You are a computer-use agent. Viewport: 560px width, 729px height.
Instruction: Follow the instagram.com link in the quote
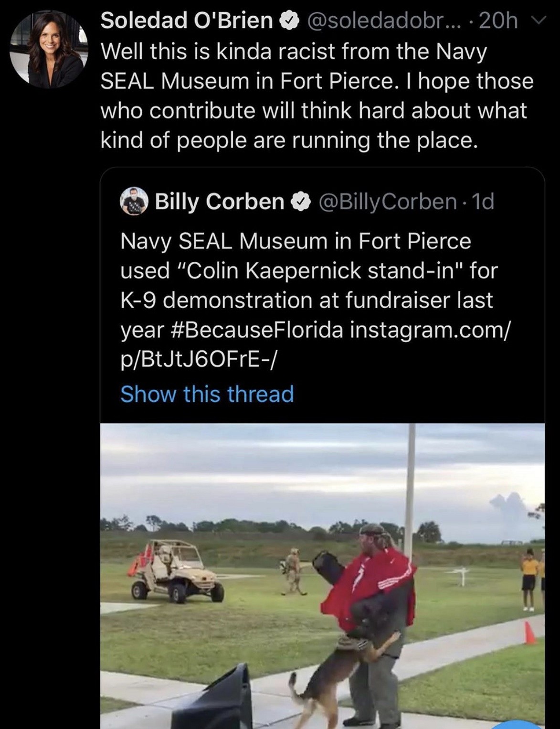point(430,330)
